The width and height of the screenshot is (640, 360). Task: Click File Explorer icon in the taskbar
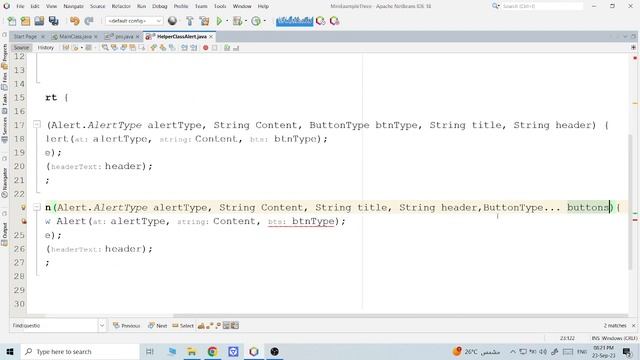(191, 351)
